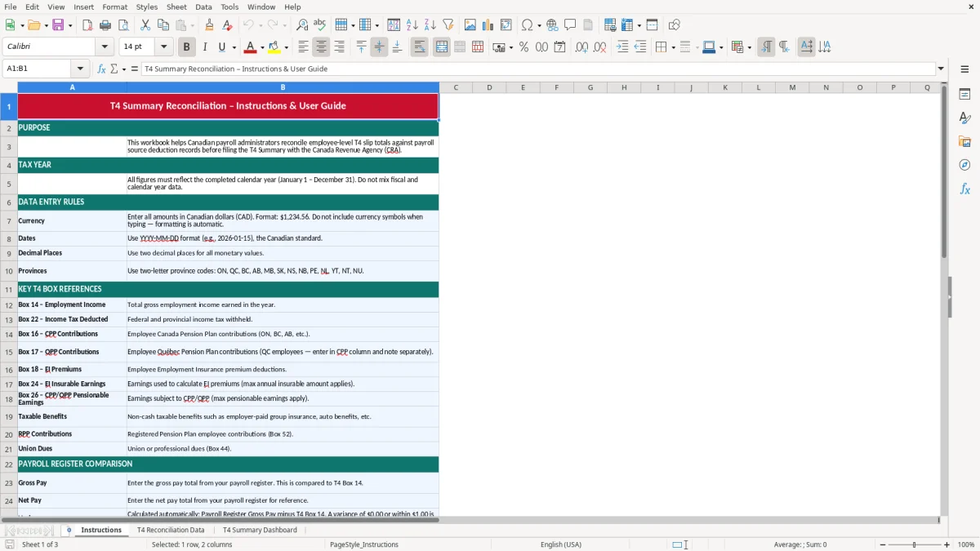
Task: Click English (USA) language in status bar
Action: click(x=561, y=544)
